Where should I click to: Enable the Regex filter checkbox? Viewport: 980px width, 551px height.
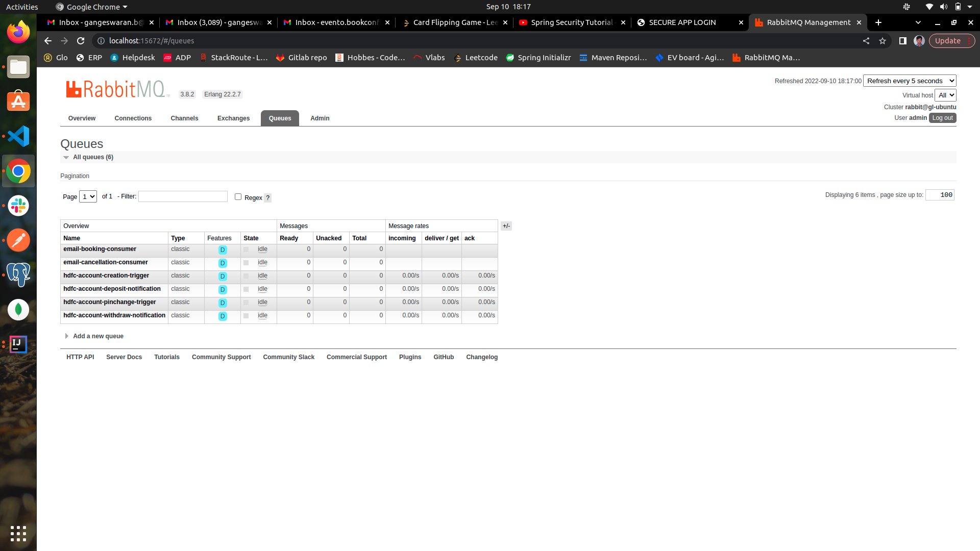coord(238,196)
